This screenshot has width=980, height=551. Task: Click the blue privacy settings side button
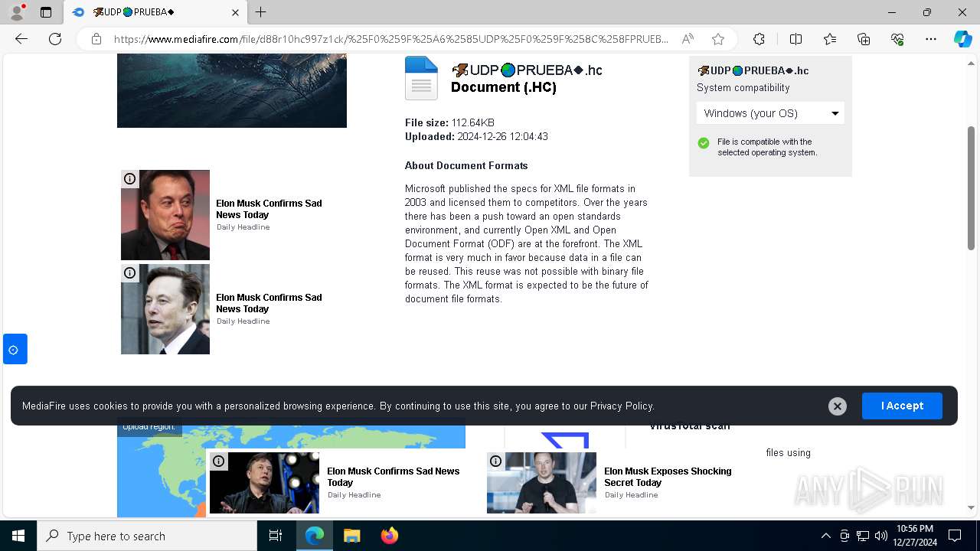click(x=15, y=349)
